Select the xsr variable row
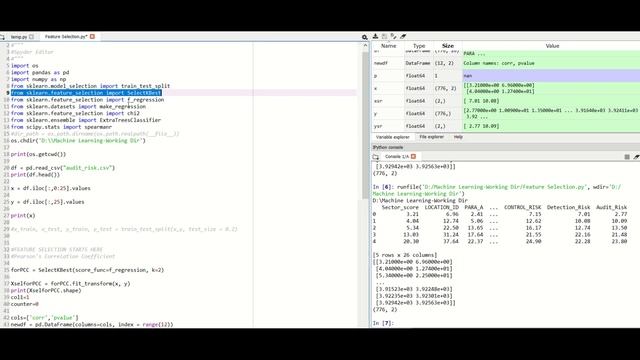The image size is (640, 360). [x=506, y=101]
